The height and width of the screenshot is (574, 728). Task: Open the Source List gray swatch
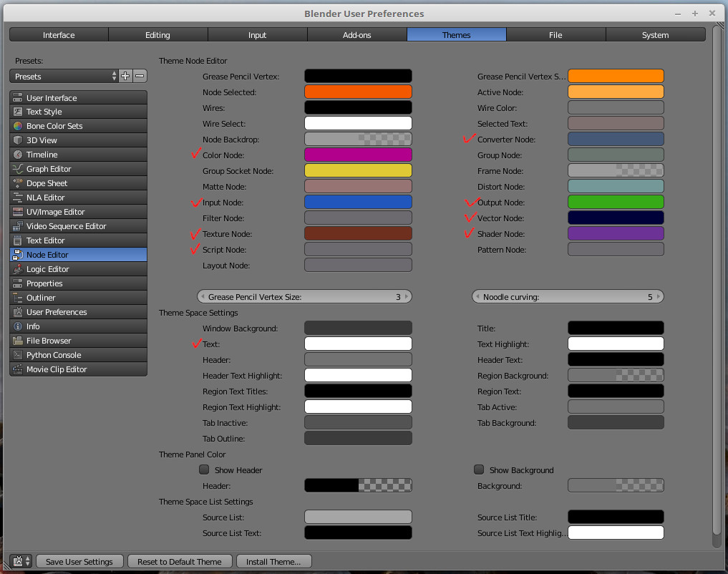coord(358,517)
